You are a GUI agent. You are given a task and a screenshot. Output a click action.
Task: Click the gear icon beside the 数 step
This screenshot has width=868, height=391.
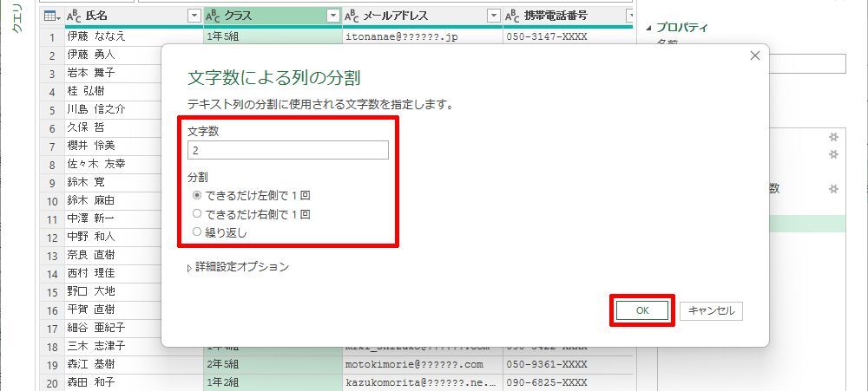point(833,189)
